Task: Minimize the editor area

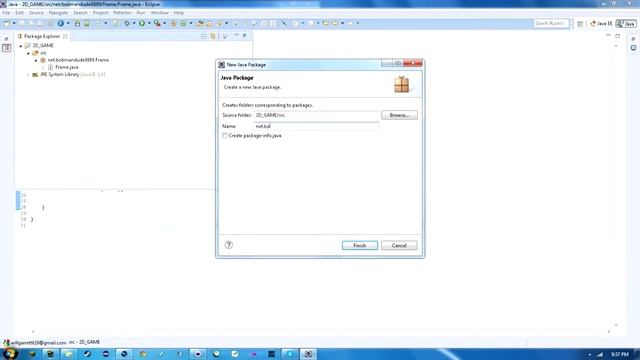Action: pos(608,36)
